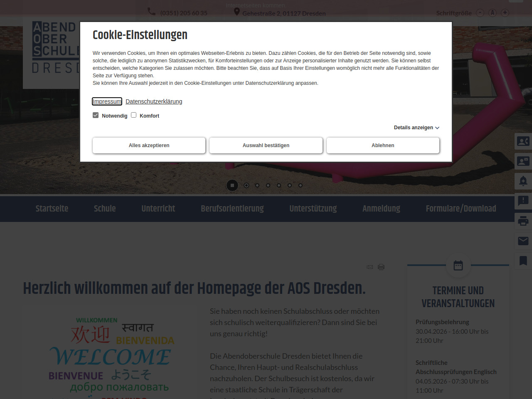Stop the image slideshow
532x399 pixels.
point(232,185)
